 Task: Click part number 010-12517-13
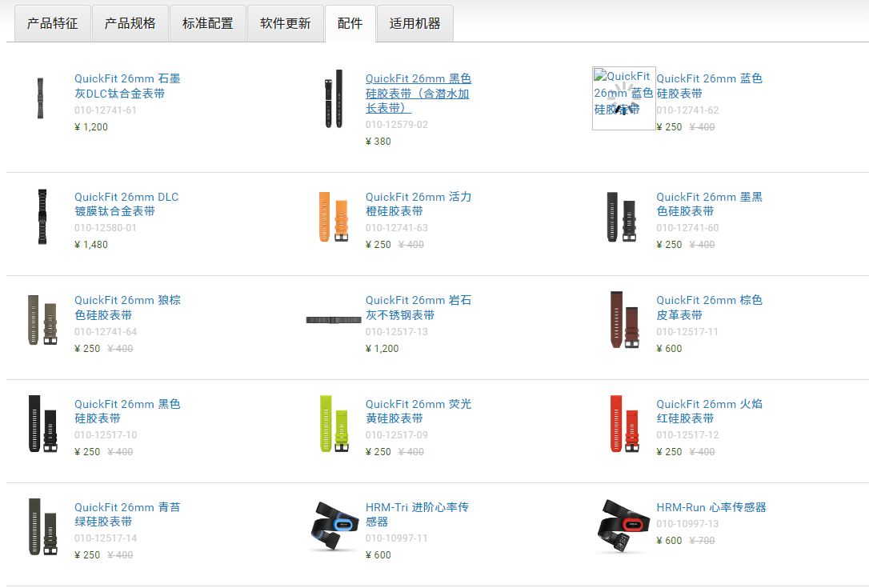(x=396, y=332)
